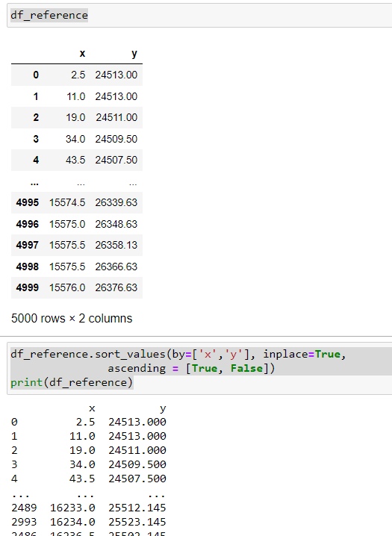Viewport: 392px width, 536px height.
Task: Click the bold row index 4995
Action: pos(28,202)
